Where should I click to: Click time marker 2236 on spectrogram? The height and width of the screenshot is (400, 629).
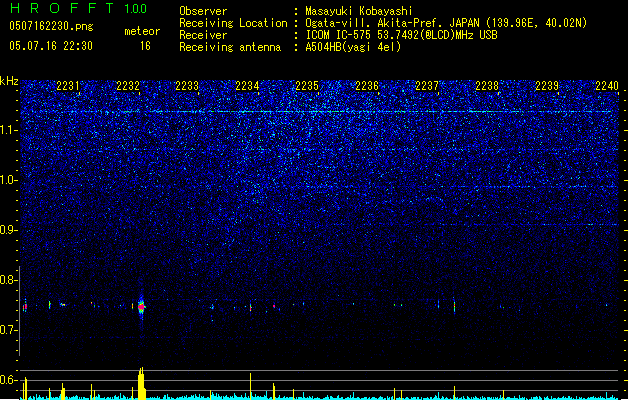pos(367,86)
